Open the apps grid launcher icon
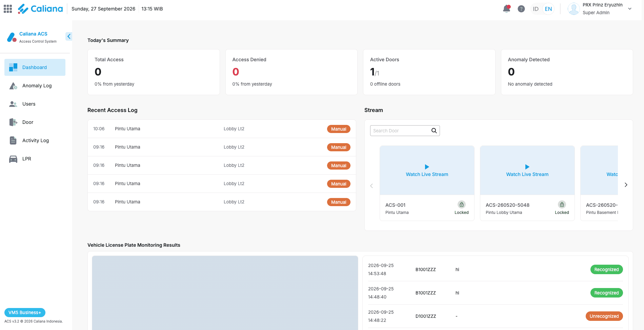This screenshot has width=644, height=330. pyautogui.click(x=8, y=9)
